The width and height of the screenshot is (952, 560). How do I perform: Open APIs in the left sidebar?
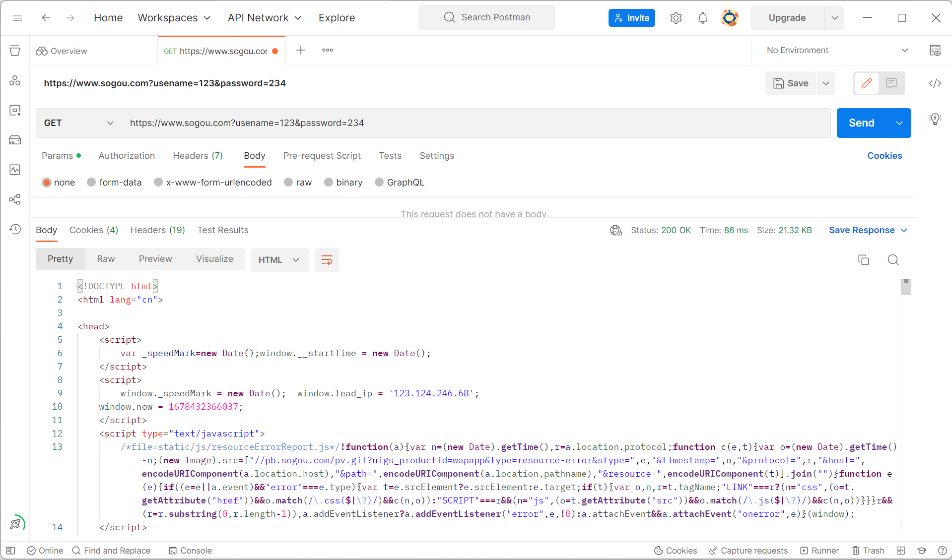click(15, 80)
